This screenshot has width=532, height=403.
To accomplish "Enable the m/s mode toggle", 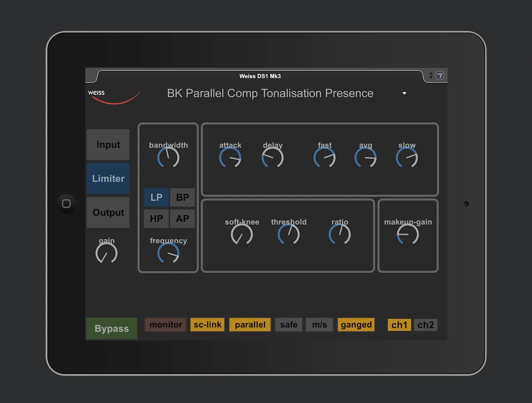I will coord(319,325).
